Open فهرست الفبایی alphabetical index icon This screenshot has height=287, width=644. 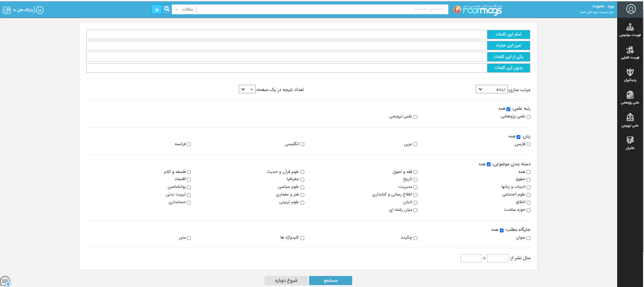[x=630, y=52]
